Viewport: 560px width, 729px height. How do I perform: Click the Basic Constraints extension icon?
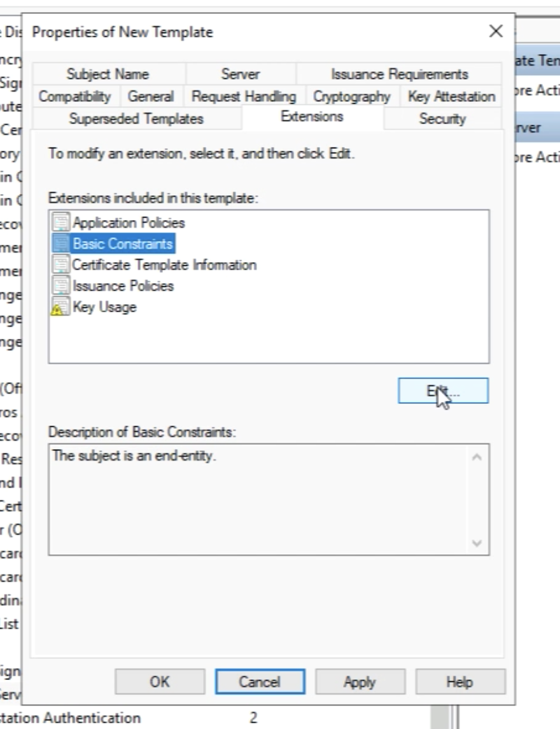tap(62, 244)
